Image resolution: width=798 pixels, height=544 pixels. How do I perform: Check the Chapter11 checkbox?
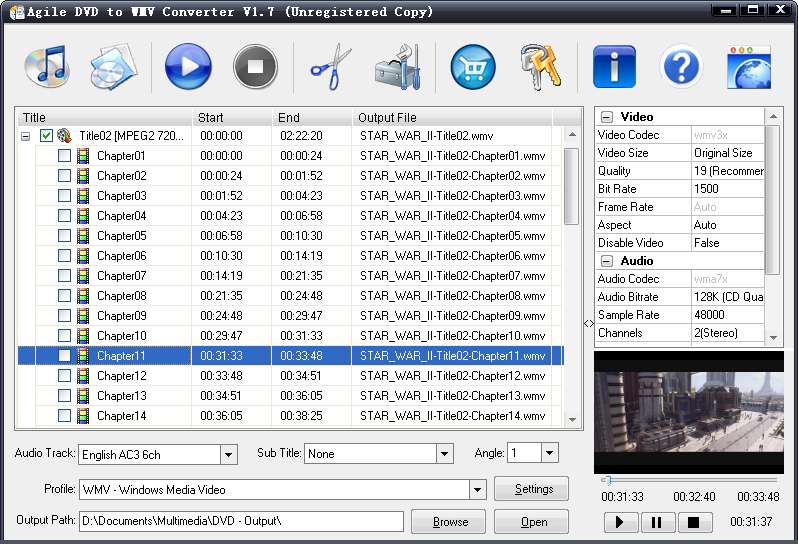tap(64, 356)
